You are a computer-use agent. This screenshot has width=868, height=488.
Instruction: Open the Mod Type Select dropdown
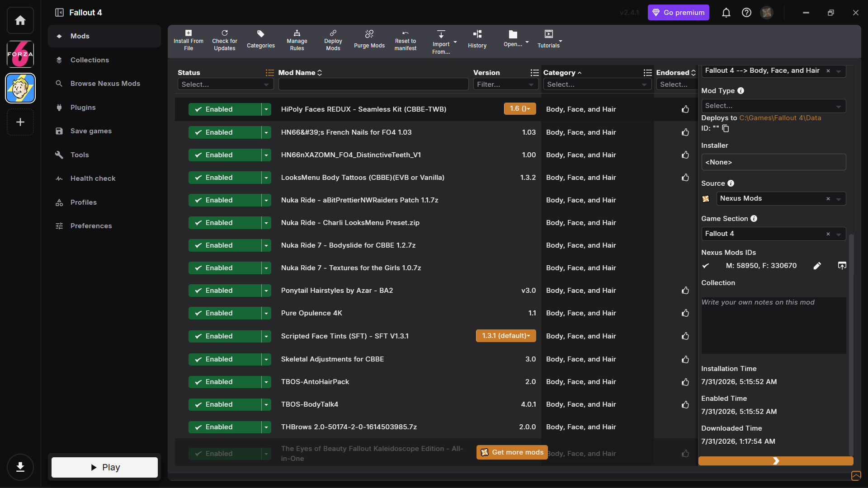[x=773, y=106]
